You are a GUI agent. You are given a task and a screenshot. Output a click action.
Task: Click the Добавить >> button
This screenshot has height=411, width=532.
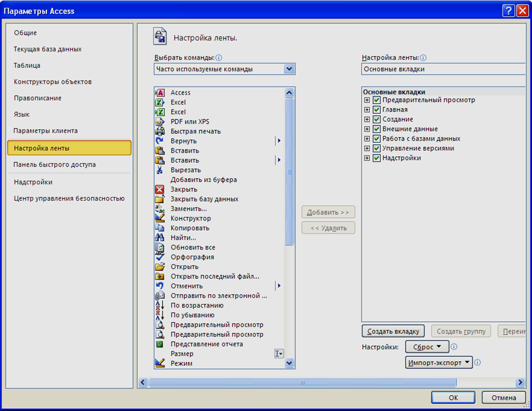click(329, 212)
